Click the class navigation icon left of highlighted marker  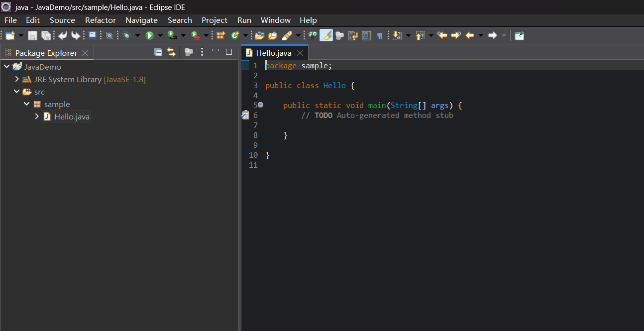coord(313,35)
